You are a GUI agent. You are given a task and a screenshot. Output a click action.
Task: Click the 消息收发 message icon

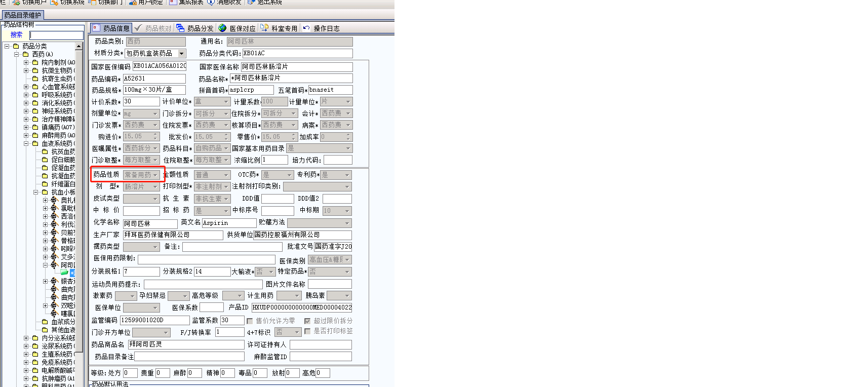[211, 3]
